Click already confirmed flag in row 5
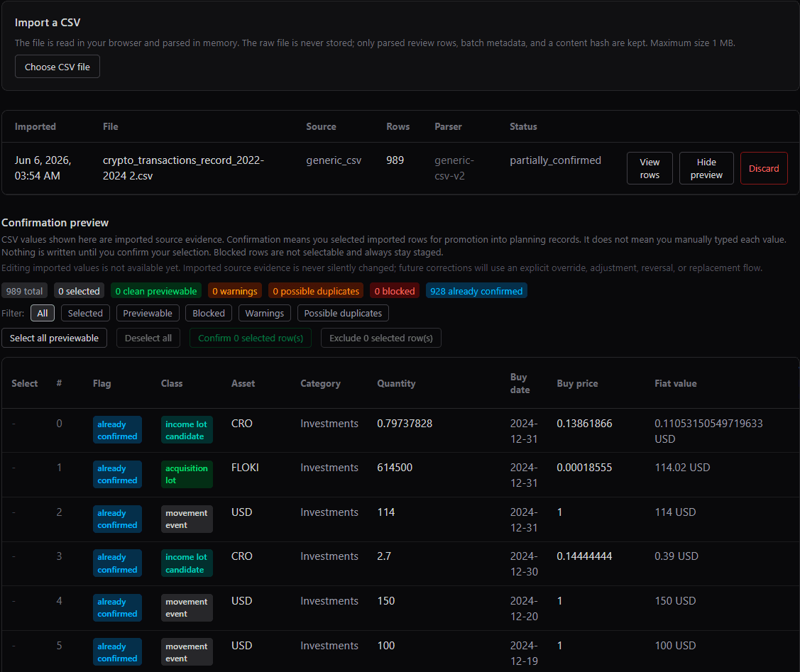Image resolution: width=800 pixels, height=672 pixels. (x=117, y=651)
